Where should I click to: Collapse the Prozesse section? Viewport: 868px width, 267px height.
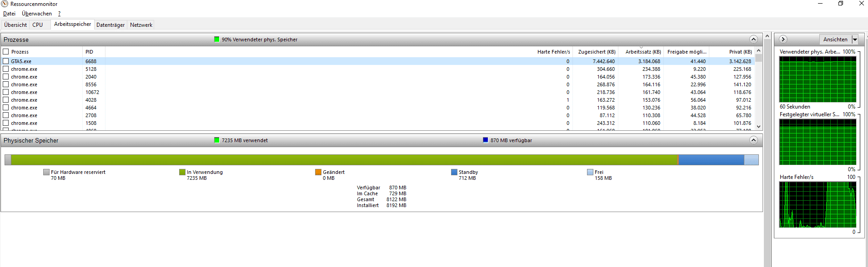coord(753,39)
